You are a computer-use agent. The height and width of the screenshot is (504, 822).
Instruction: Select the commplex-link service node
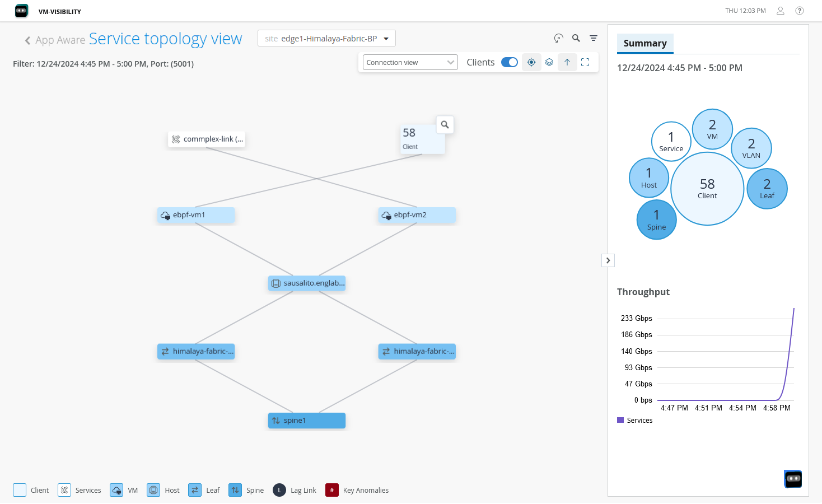click(x=207, y=139)
